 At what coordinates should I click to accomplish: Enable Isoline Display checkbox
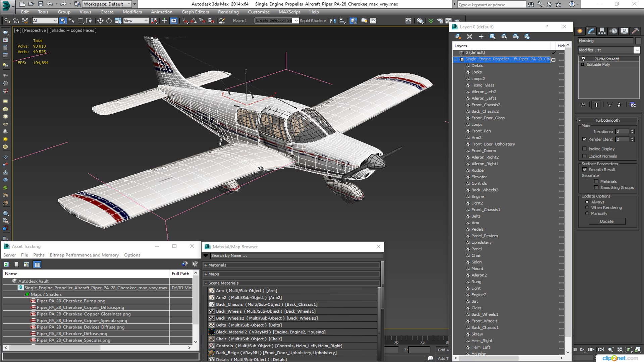tap(584, 149)
